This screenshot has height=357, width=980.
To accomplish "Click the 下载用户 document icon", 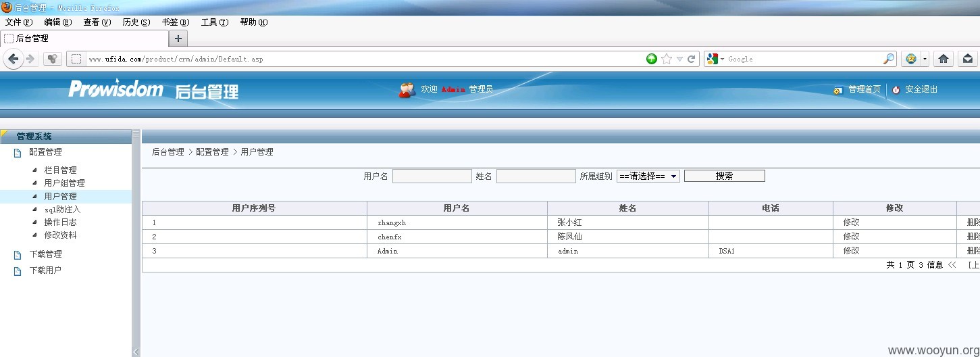I will coord(18,271).
